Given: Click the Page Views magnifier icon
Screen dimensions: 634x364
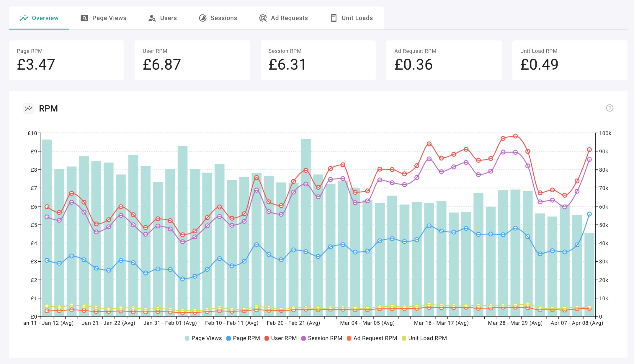Looking at the screenshot, I should click(84, 18).
